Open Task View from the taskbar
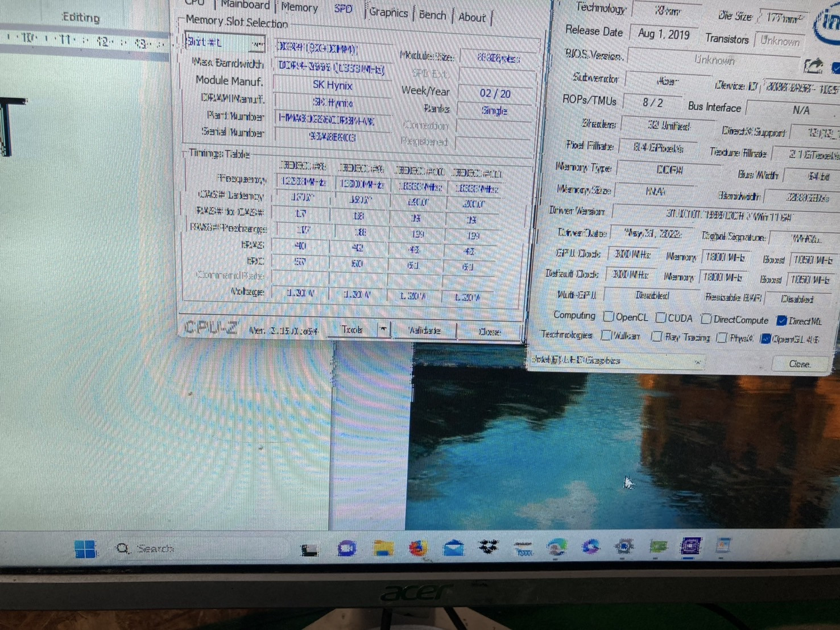Image resolution: width=840 pixels, height=630 pixels. (309, 549)
